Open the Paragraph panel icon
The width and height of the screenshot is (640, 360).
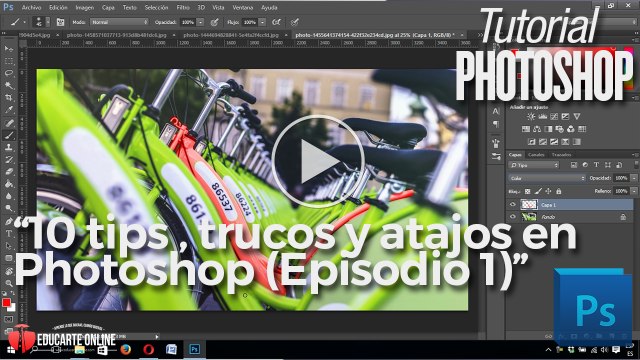[x=496, y=124]
